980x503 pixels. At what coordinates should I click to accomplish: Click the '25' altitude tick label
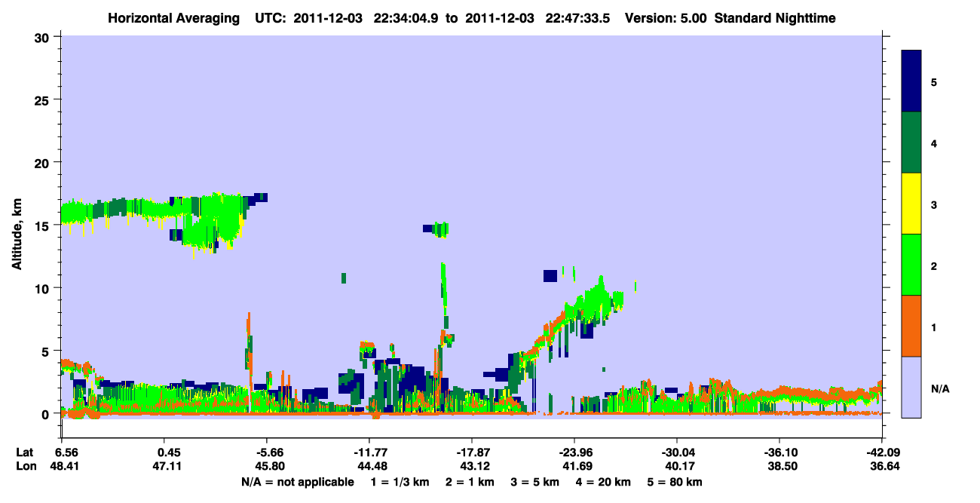tap(44, 100)
